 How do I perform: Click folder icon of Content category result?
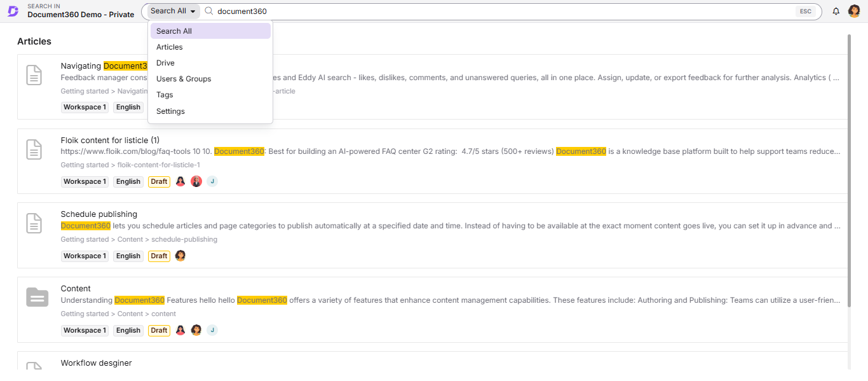37,297
